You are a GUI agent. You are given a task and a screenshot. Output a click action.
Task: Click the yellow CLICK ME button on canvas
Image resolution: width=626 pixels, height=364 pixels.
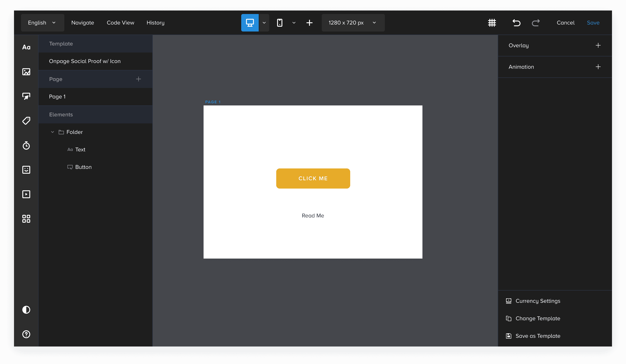click(313, 178)
